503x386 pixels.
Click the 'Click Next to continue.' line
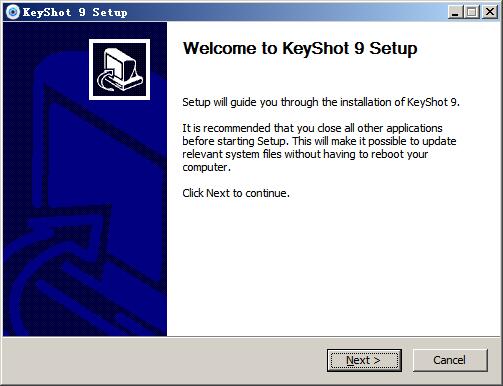click(236, 193)
